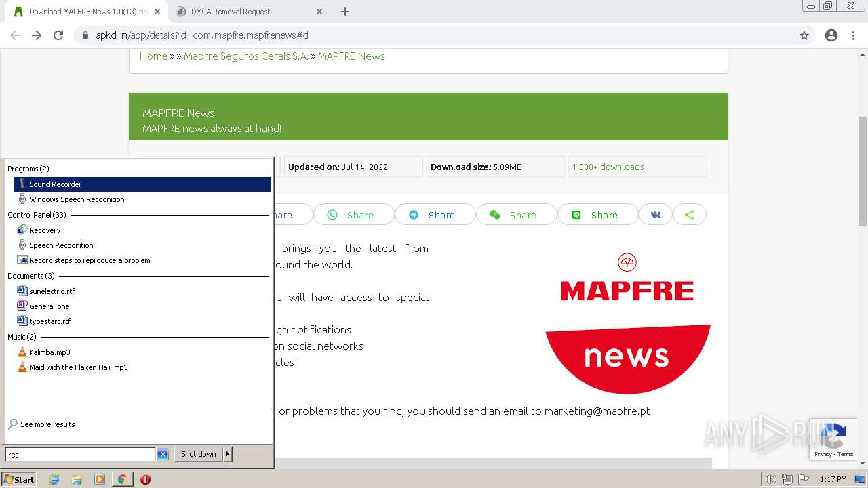Open Sound Recorder from search results
The height and width of the screenshot is (488, 868).
tap(142, 184)
